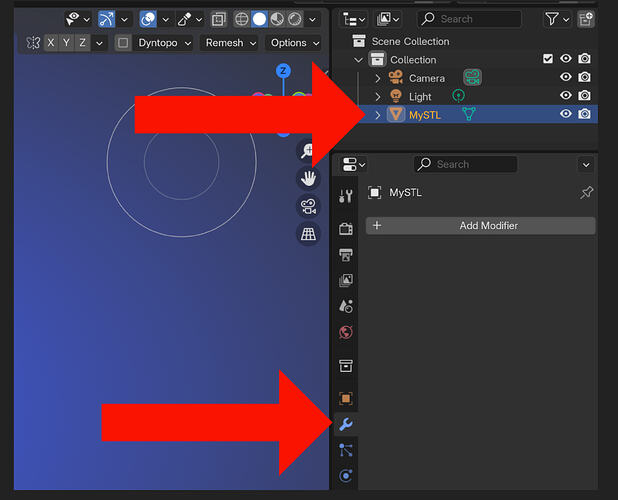Toggle X axis symmetry
Screen dimensions: 618x500
pyautogui.click(x=51, y=43)
